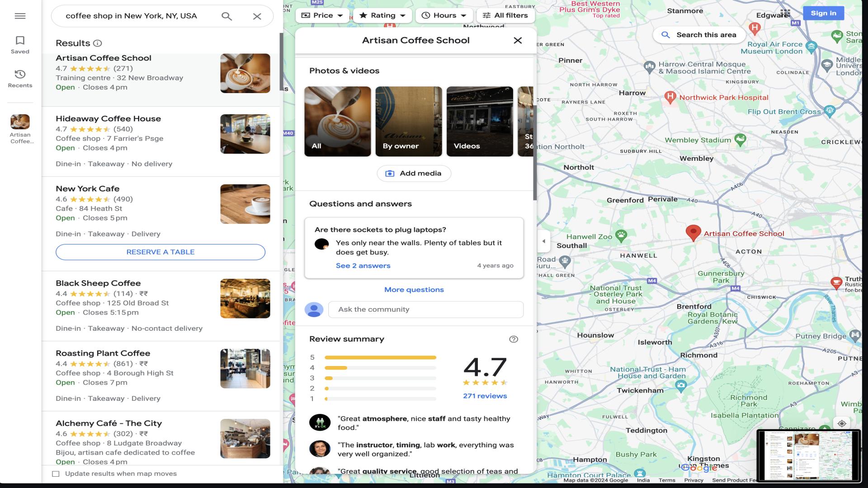
Task: Click the search magnifier icon
Action: click(x=227, y=16)
